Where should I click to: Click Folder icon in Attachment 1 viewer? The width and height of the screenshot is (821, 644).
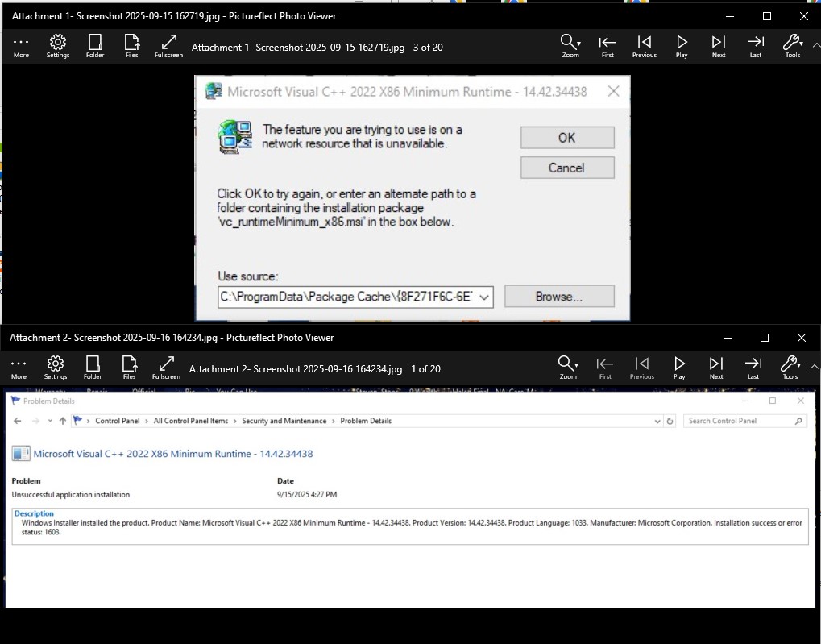click(95, 47)
